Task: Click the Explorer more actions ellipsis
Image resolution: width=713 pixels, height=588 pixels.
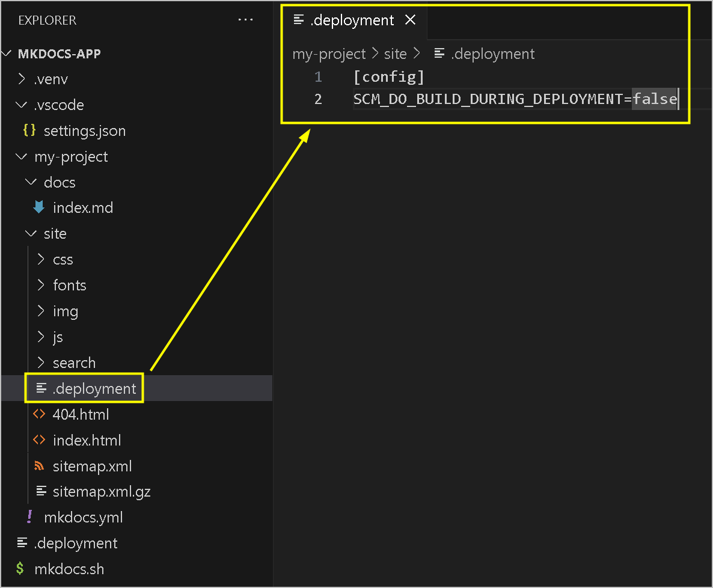Action: coord(245,20)
